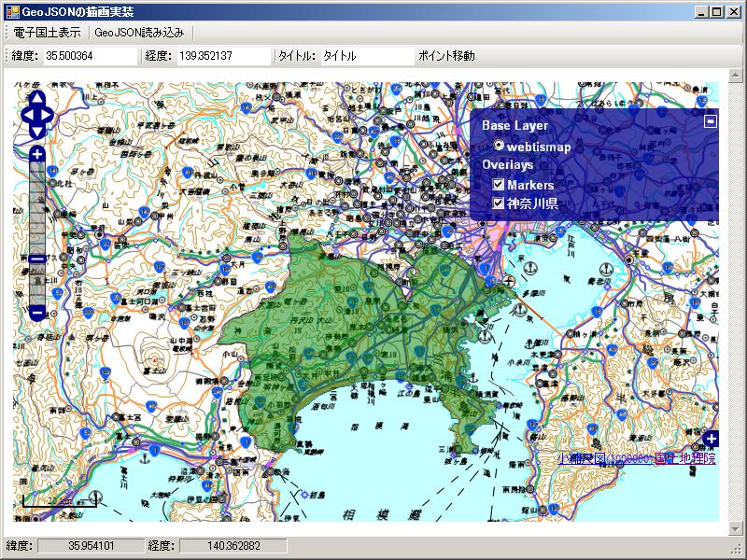
Task: Click the zoom slider handle
Action: click(37, 259)
